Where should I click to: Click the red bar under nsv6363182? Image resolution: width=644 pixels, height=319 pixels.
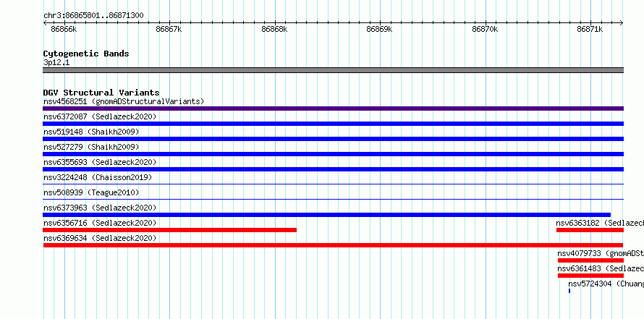click(590, 230)
